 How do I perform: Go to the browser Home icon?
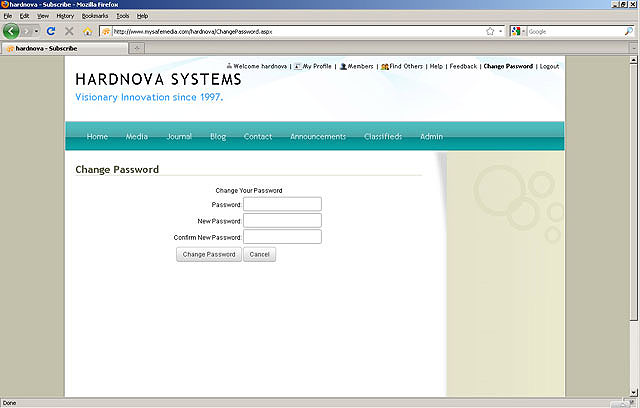(x=87, y=31)
